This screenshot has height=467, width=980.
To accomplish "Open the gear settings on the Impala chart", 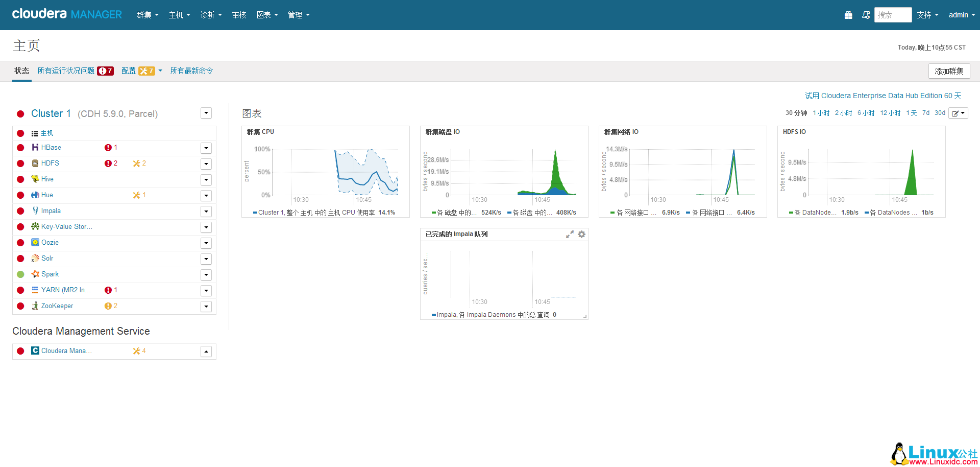I will [x=581, y=235].
